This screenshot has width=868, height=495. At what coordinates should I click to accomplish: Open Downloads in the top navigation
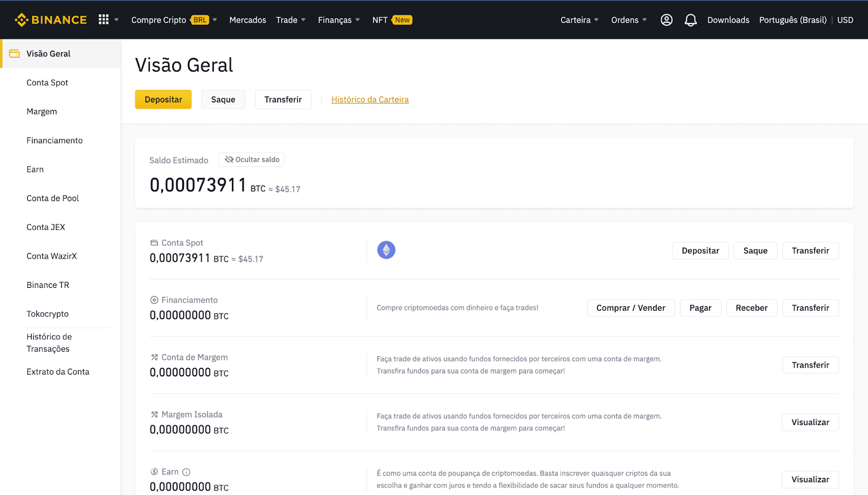pyautogui.click(x=728, y=20)
